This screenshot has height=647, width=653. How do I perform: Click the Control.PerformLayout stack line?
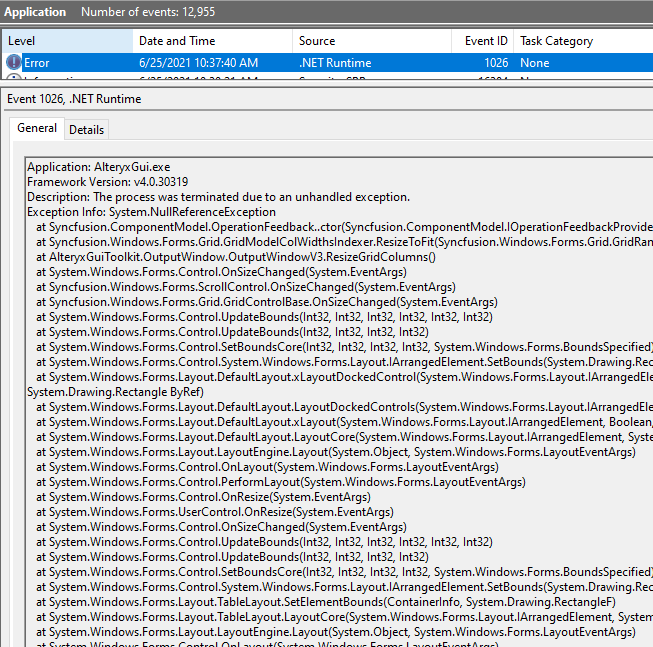click(x=281, y=482)
